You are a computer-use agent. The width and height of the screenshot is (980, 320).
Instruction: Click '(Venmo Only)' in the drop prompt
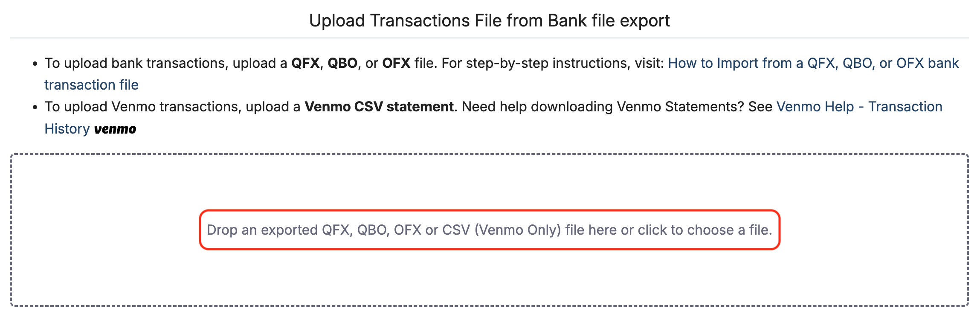[517, 230]
